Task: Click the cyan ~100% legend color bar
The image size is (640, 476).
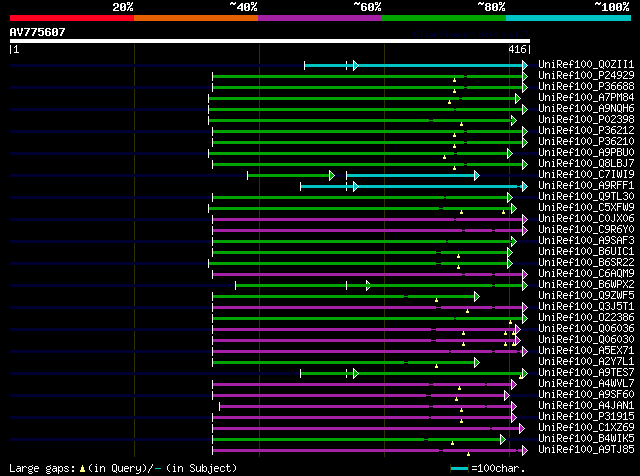Action: click(569, 18)
